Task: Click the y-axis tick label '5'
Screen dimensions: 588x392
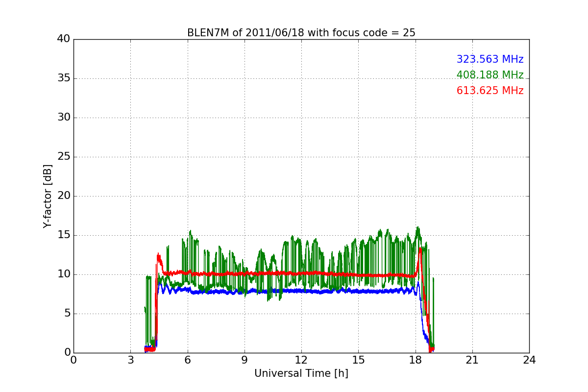Action: point(67,314)
